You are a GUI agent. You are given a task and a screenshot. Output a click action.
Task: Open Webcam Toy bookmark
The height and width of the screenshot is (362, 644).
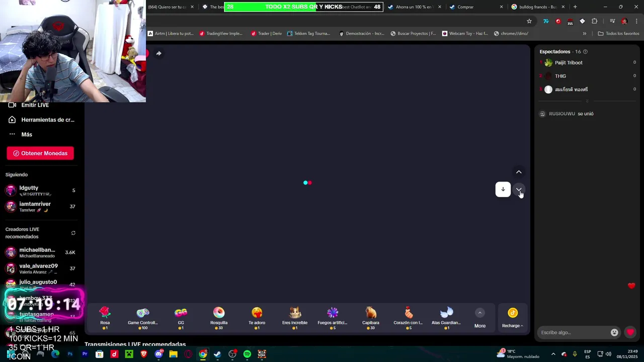pyautogui.click(x=465, y=34)
